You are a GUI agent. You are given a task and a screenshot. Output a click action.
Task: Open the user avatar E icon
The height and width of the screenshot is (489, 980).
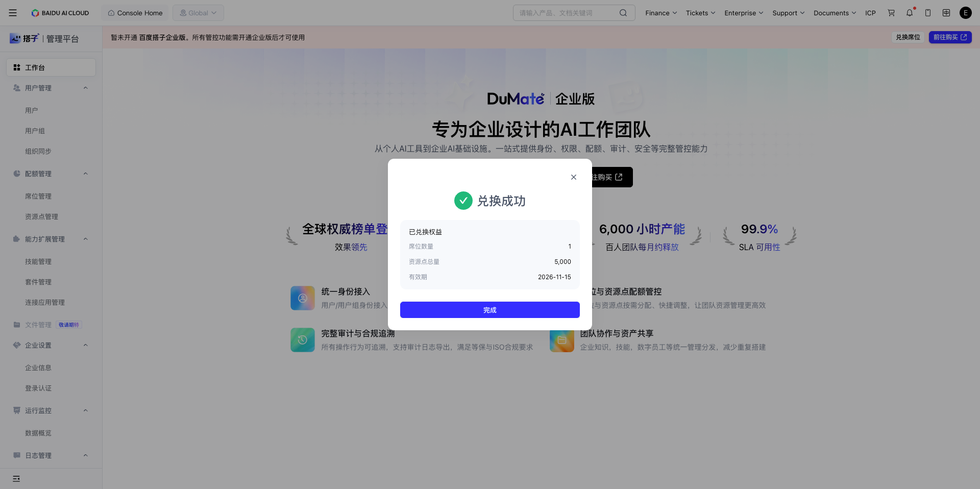pyautogui.click(x=966, y=13)
